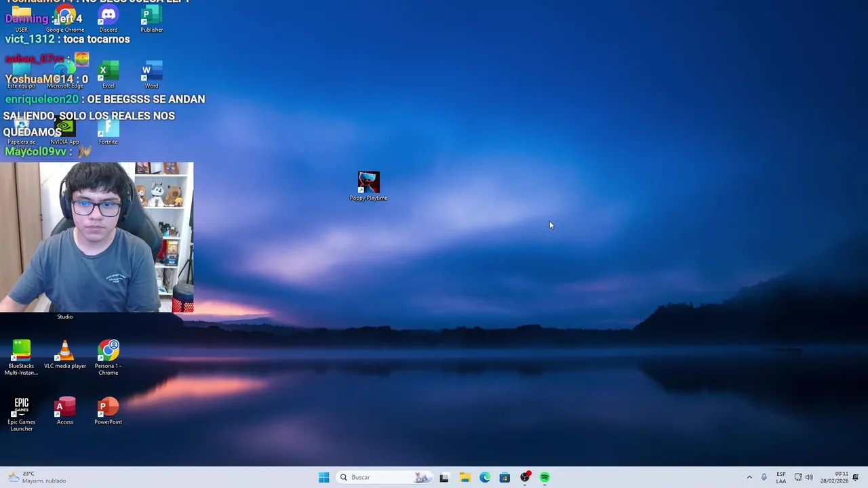868x488 pixels.
Task: Select the Epic Games Launcher shortcut
Action: pyautogui.click(x=21, y=413)
